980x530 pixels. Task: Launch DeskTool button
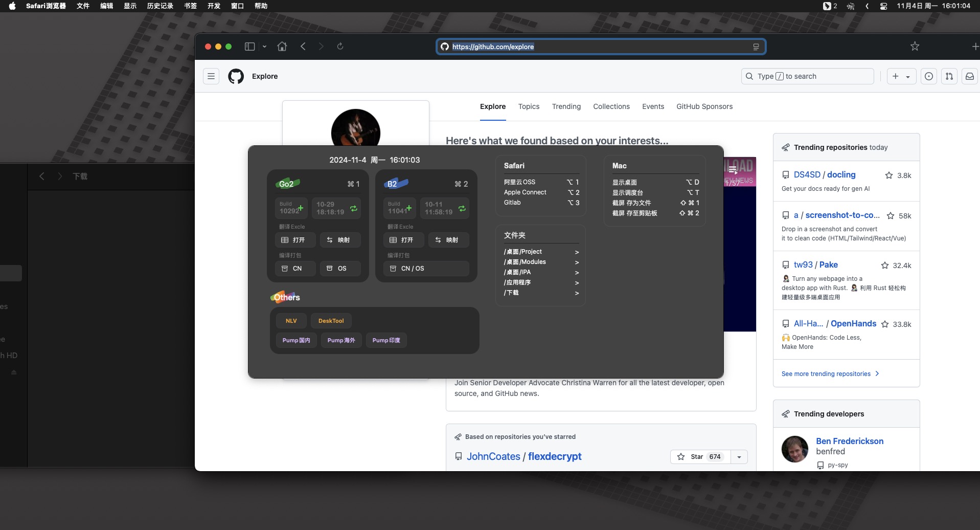tap(331, 321)
